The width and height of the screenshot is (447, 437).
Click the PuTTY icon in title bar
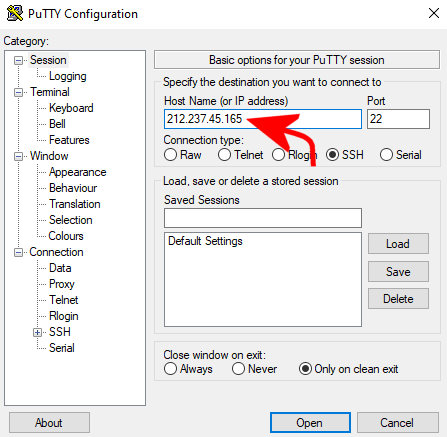tap(15, 14)
